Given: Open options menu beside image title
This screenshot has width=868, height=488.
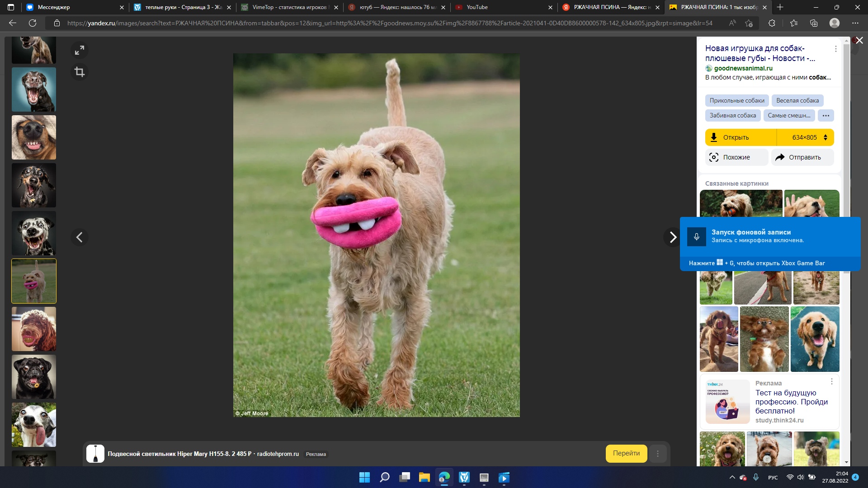Looking at the screenshot, I should coord(835,49).
